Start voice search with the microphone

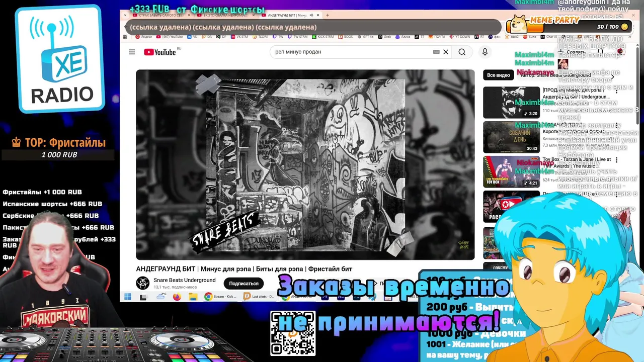[485, 52]
